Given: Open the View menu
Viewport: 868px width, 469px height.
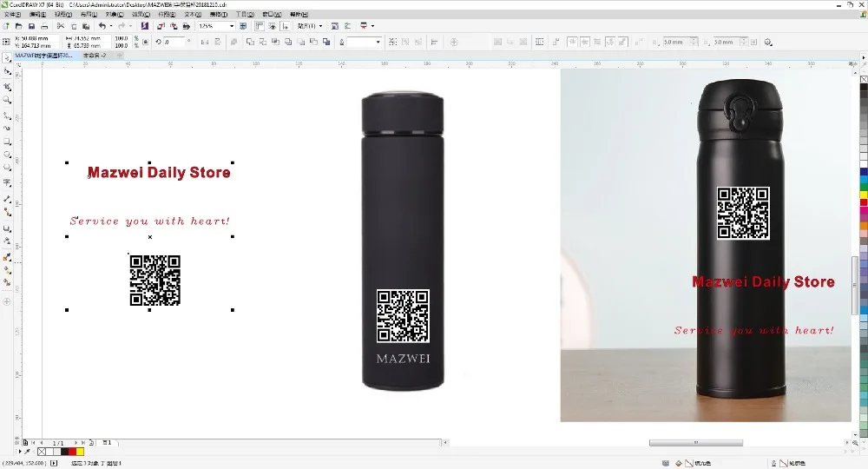Looking at the screenshot, I should (x=63, y=15).
